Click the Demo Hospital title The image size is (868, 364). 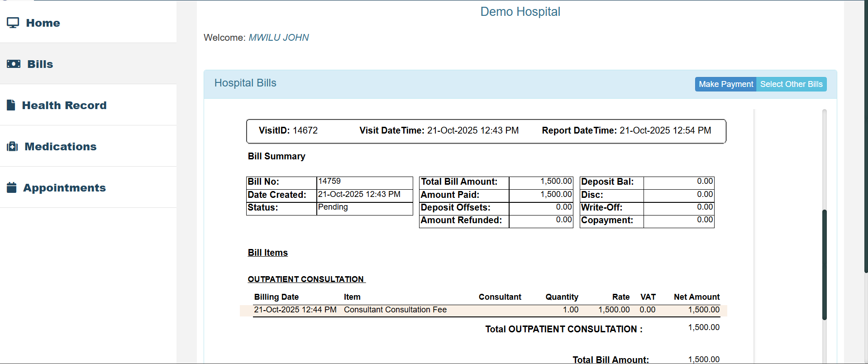click(520, 12)
